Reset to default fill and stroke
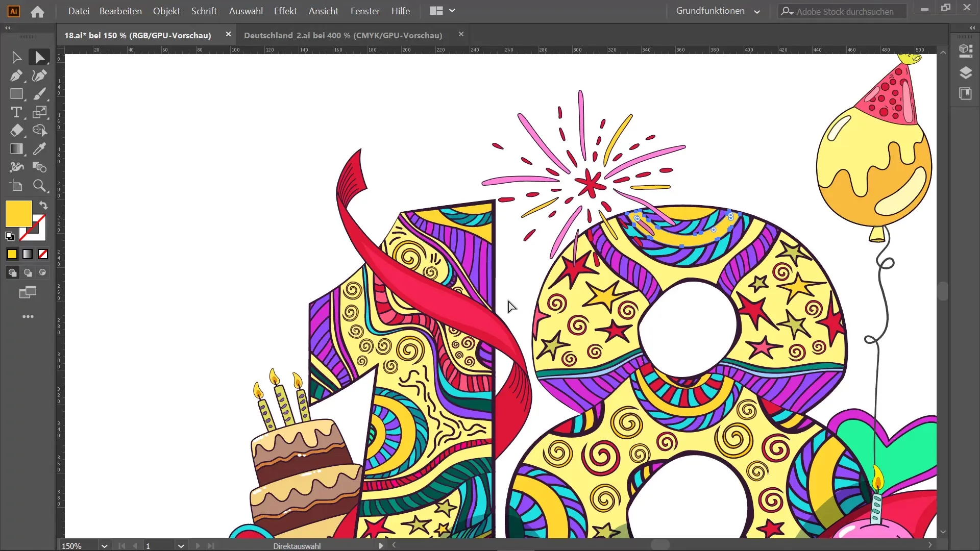The width and height of the screenshot is (980, 551). tap(10, 236)
